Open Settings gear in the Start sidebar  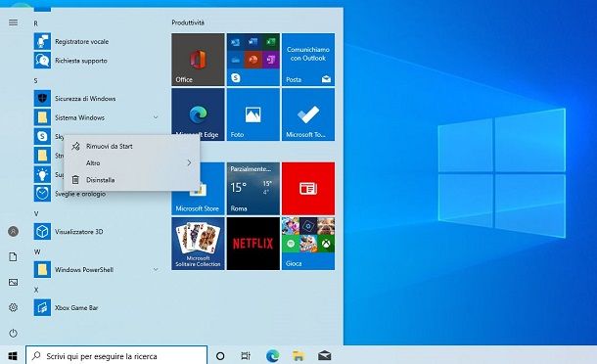pos(14,307)
